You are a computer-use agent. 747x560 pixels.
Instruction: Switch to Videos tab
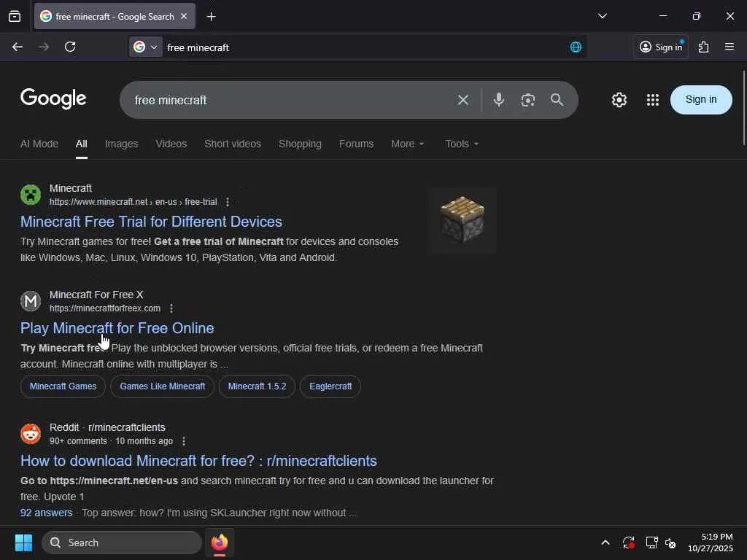(171, 144)
